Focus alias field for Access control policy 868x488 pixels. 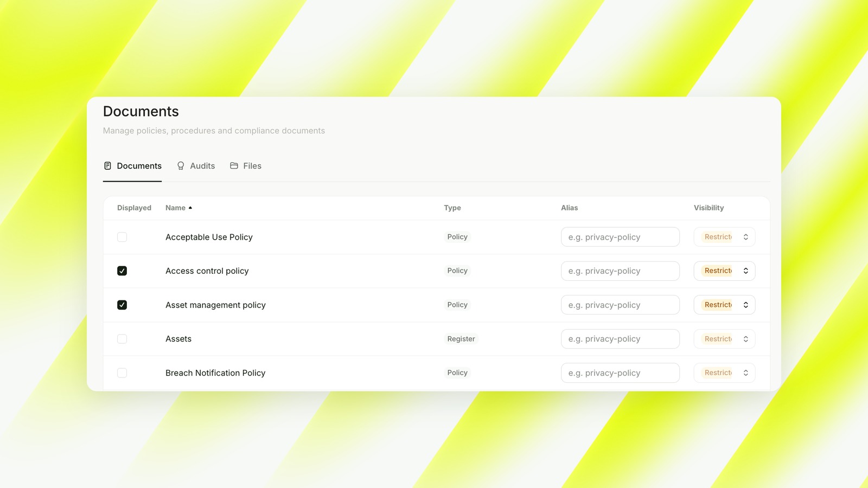[620, 271]
